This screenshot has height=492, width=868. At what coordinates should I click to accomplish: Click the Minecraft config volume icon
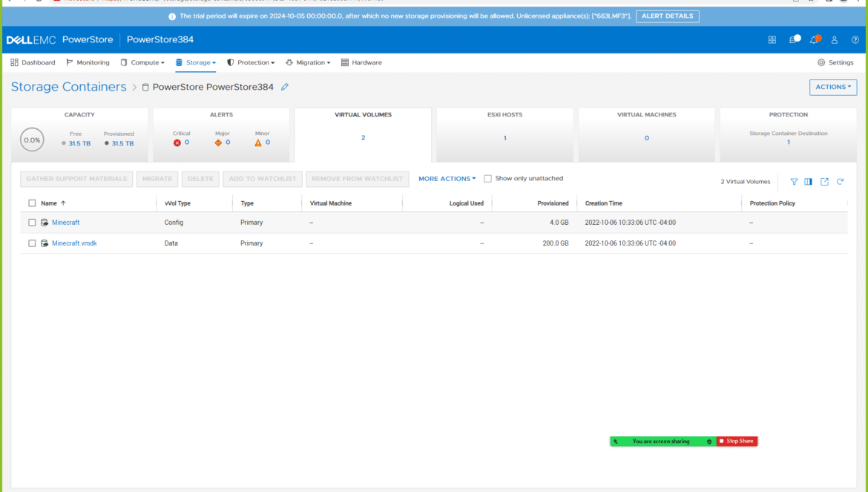point(45,223)
